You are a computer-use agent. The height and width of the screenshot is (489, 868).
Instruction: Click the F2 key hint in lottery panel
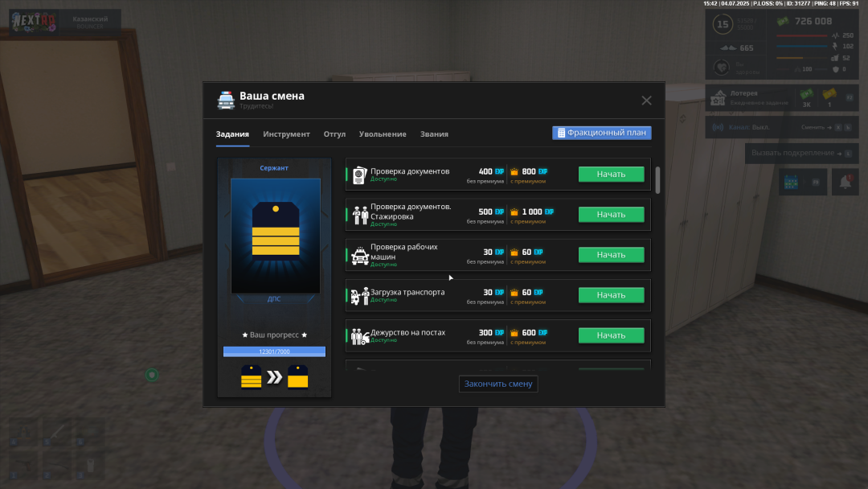pyautogui.click(x=850, y=98)
